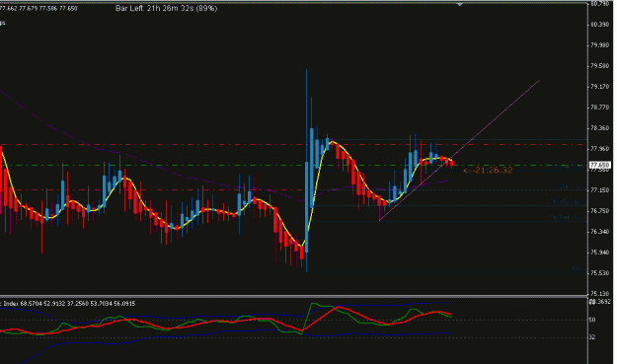Viewport: 617px width, 364px height.
Task: Click the 75.940 price axis label
Action: pos(599,252)
